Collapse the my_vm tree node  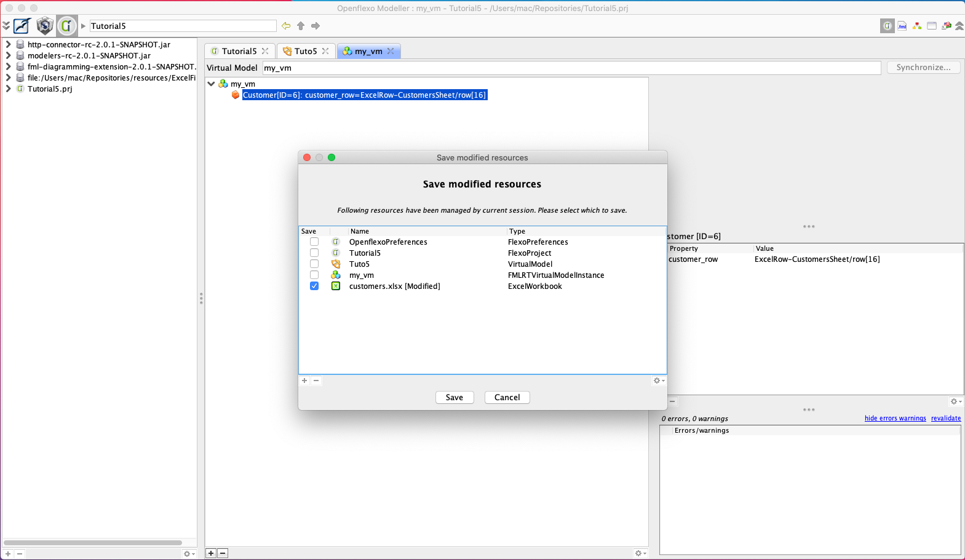(211, 84)
